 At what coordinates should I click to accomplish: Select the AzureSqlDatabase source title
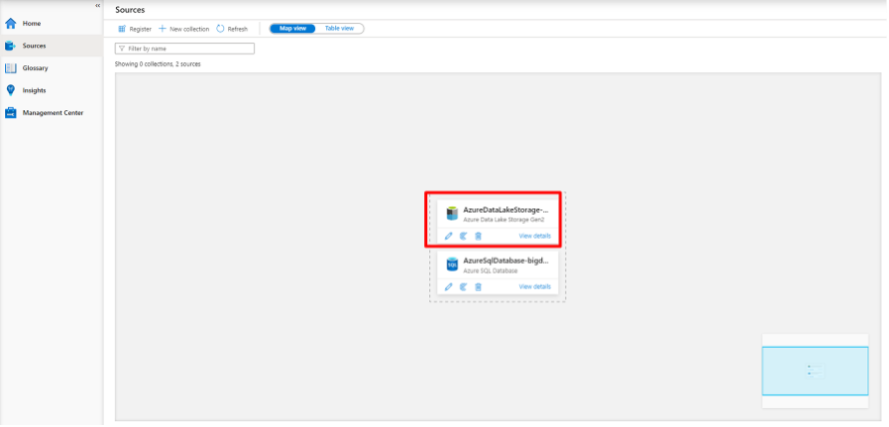[x=506, y=261]
